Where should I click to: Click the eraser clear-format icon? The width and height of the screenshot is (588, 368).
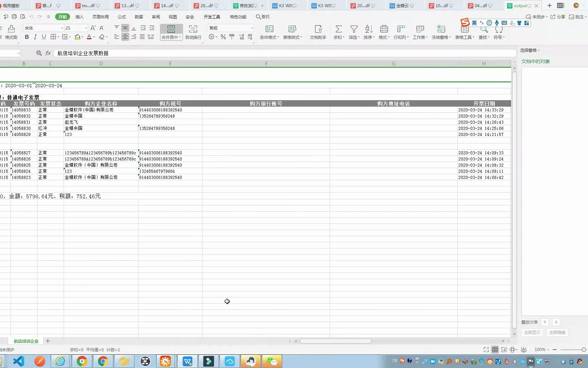point(102,37)
